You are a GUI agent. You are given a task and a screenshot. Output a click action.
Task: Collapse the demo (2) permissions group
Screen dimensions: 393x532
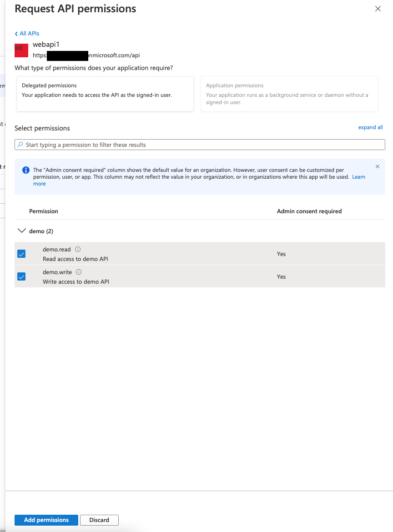[x=22, y=231]
